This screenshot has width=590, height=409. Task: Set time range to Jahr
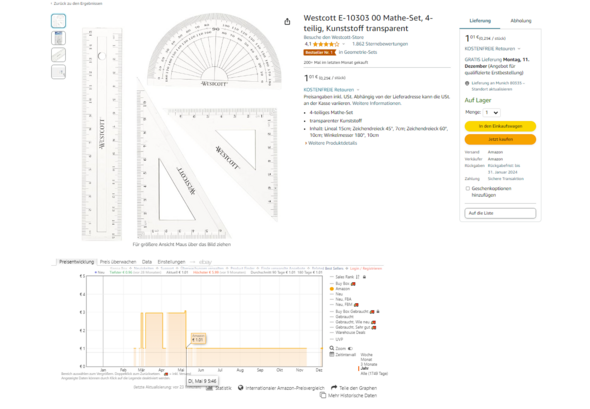click(x=364, y=369)
